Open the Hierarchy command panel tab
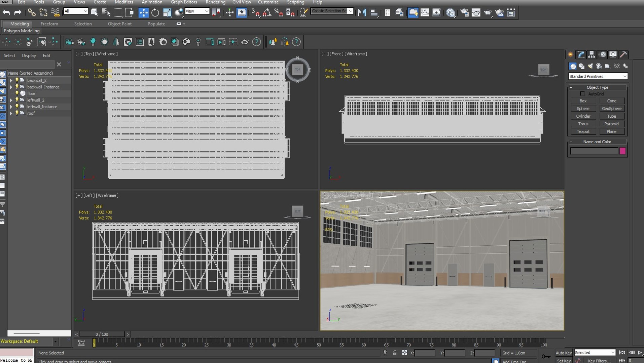The image size is (644, 363). click(x=592, y=54)
